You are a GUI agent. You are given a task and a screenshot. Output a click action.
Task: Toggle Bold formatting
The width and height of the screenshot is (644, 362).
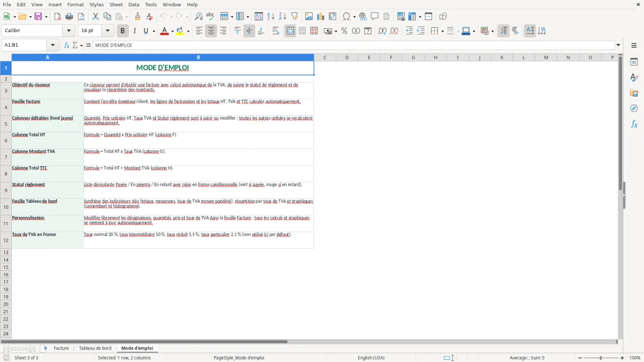(122, 31)
